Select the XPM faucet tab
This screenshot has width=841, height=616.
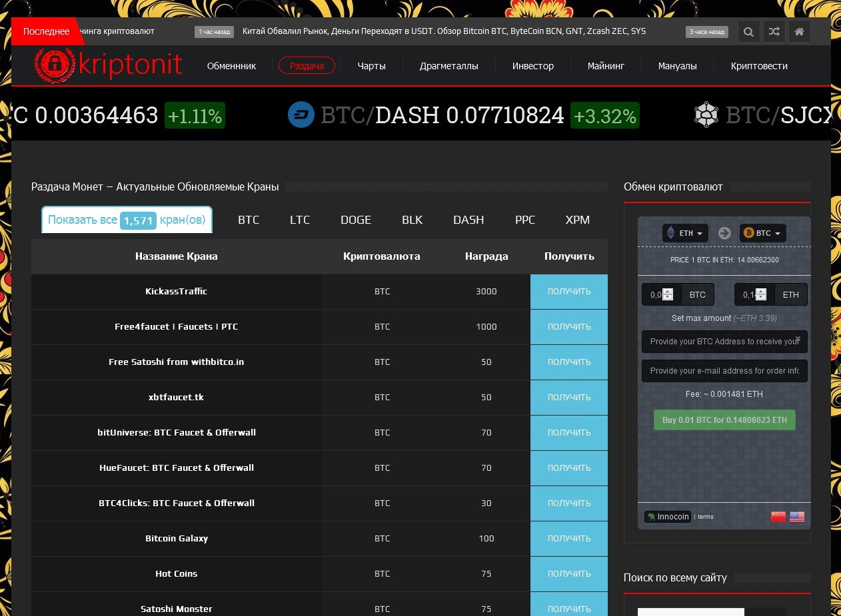(578, 220)
